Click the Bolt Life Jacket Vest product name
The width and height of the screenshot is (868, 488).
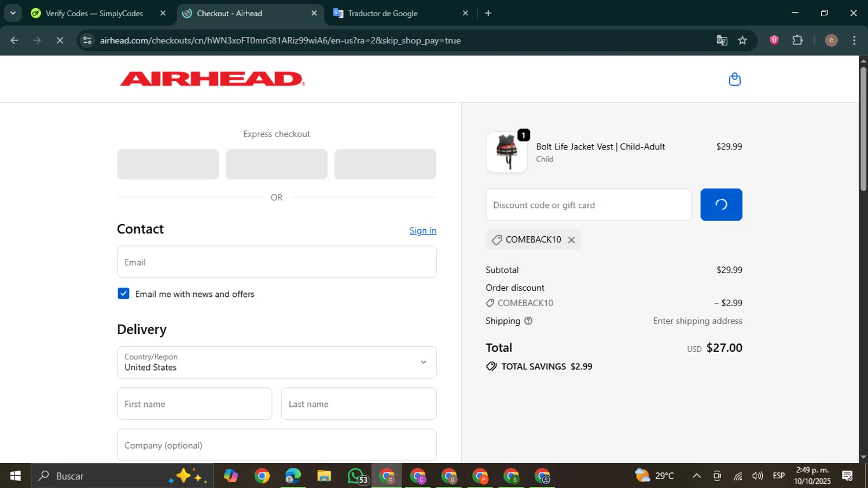[x=600, y=146]
